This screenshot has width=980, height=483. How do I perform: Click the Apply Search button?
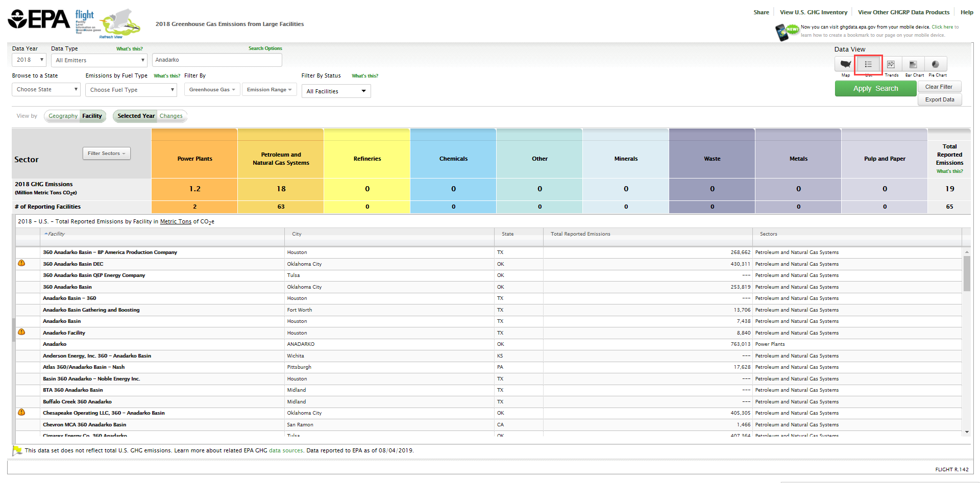tap(875, 89)
